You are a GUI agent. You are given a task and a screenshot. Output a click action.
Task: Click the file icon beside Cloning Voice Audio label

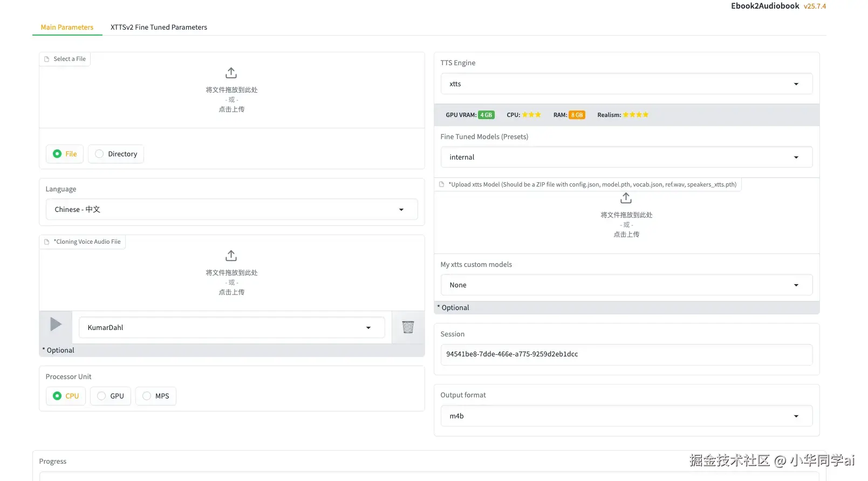coord(47,242)
